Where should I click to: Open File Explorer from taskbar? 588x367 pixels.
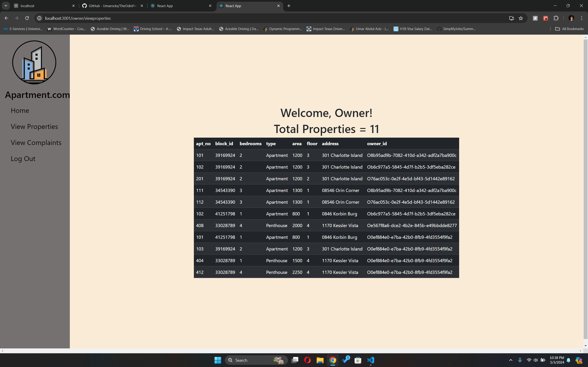tap(320, 360)
